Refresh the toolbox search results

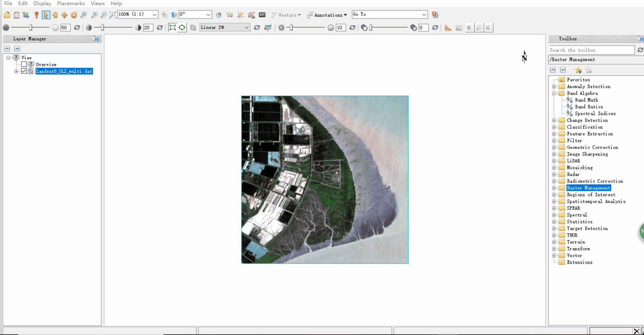[640, 50]
